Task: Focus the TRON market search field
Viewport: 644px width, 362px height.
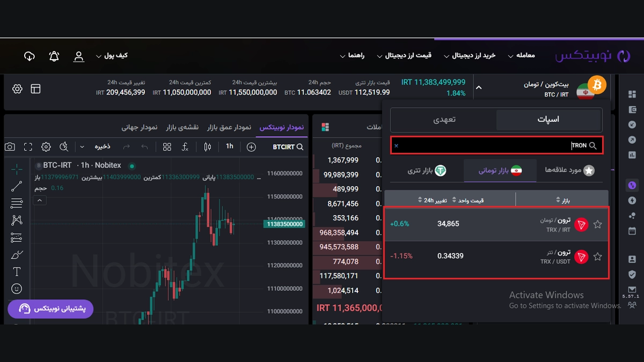Action: 497,145
